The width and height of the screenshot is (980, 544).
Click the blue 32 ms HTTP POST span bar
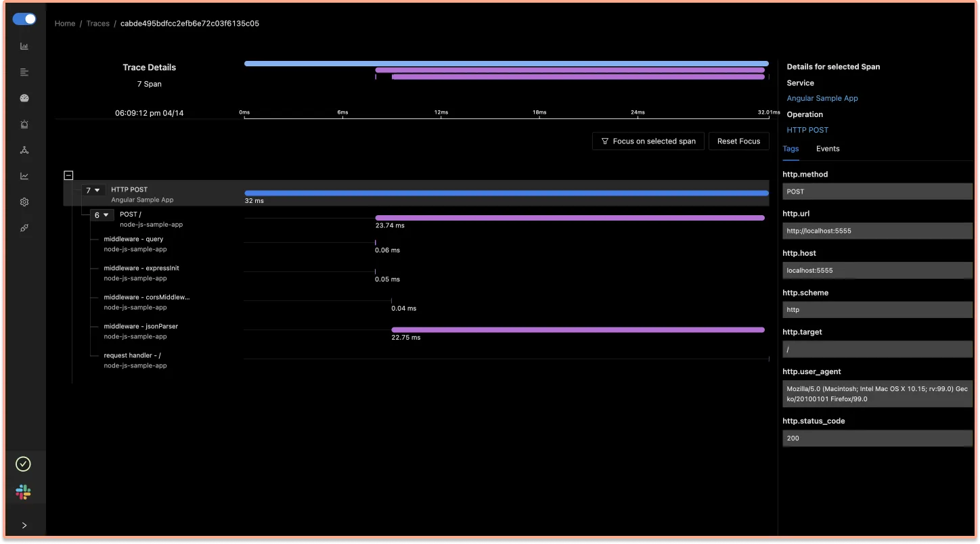pyautogui.click(x=506, y=193)
